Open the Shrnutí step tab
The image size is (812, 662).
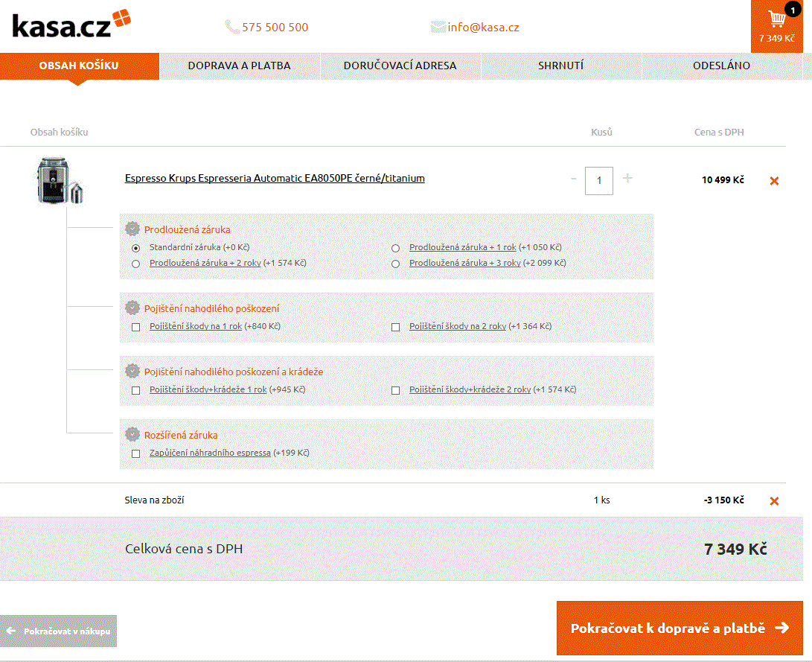click(561, 66)
